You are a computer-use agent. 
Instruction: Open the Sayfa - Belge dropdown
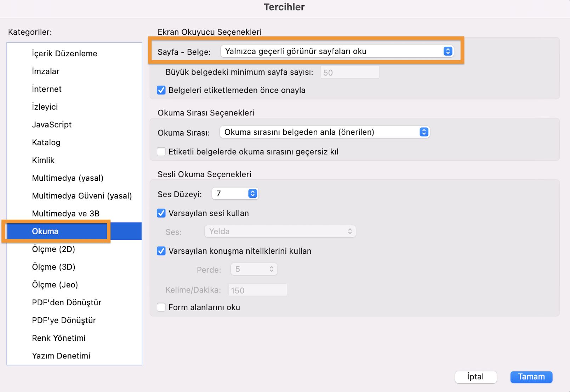click(x=336, y=51)
